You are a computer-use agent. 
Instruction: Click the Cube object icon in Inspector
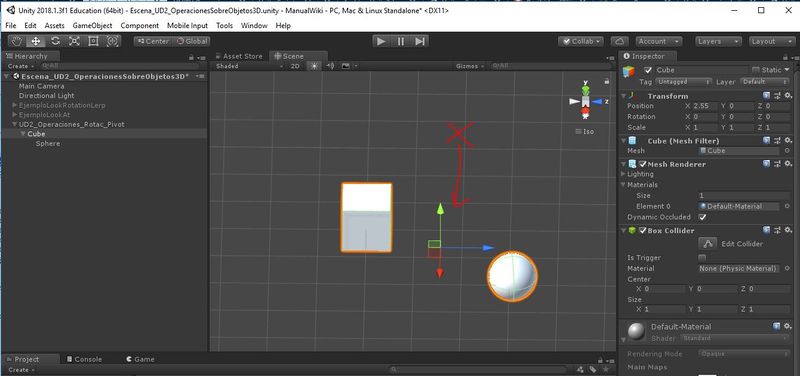pyautogui.click(x=629, y=71)
